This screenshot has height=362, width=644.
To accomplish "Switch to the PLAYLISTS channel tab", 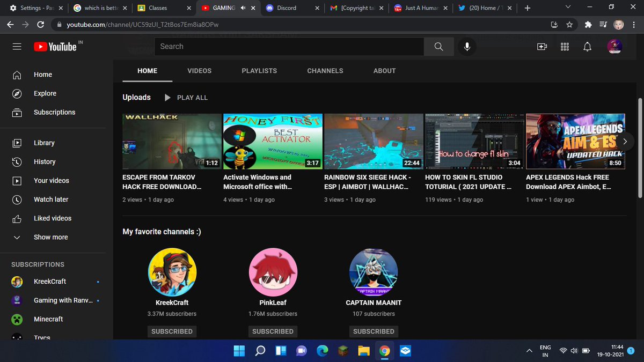I will coord(259,71).
